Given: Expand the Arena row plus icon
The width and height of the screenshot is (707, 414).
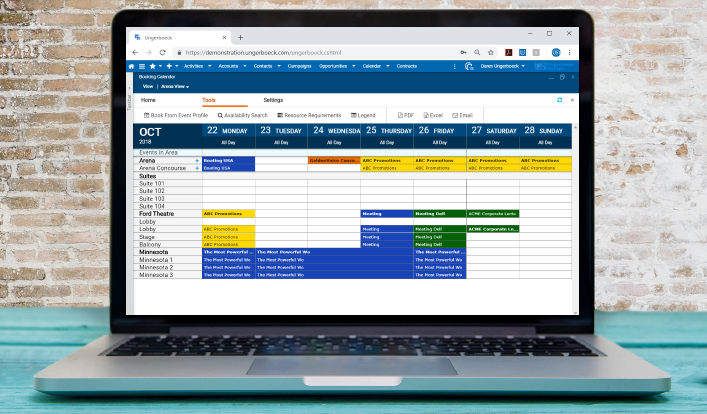Looking at the screenshot, I should point(197,160).
